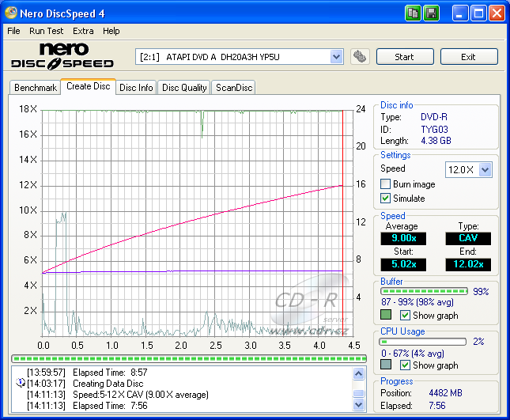Image resolution: width=510 pixels, height=420 pixels.
Task: Click the CPU range text 0 - 67% (4% avg)
Action: 413,354
